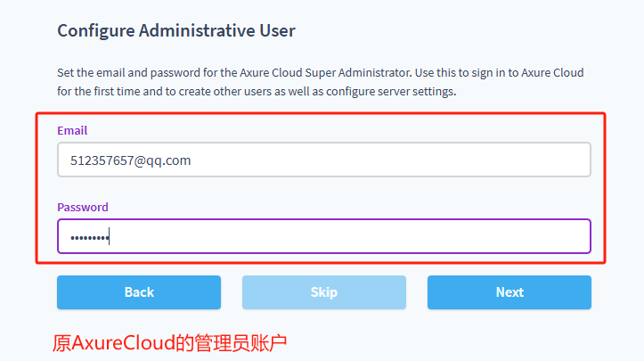Click the Configure Administrative User heading
The height and width of the screenshot is (361, 644).
click(x=176, y=30)
